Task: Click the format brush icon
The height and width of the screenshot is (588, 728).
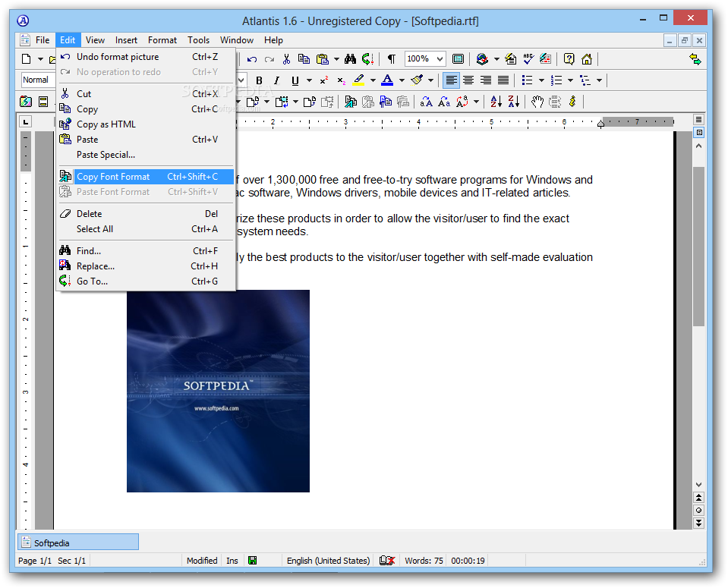Action: click(417, 80)
